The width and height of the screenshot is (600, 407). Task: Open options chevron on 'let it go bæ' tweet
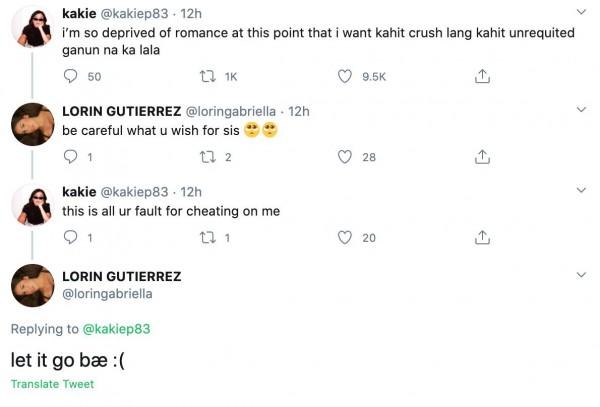click(582, 273)
